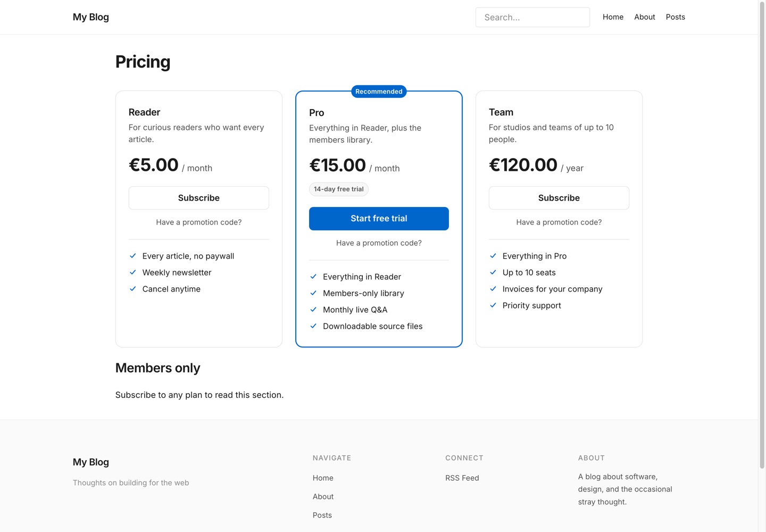Image resolution: width=766 pixels, height=532 pixels.
Task: Click the checkmark beside Members-only library
Action: coord(313,293)
